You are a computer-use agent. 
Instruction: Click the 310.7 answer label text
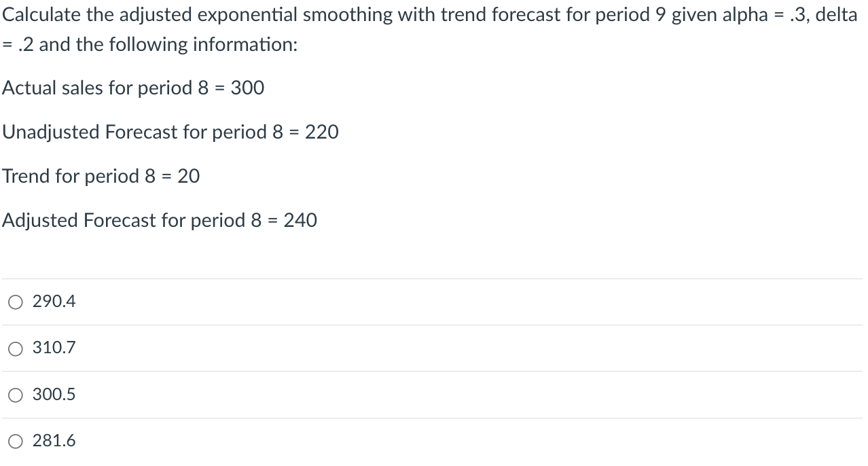tap(54, 348)
